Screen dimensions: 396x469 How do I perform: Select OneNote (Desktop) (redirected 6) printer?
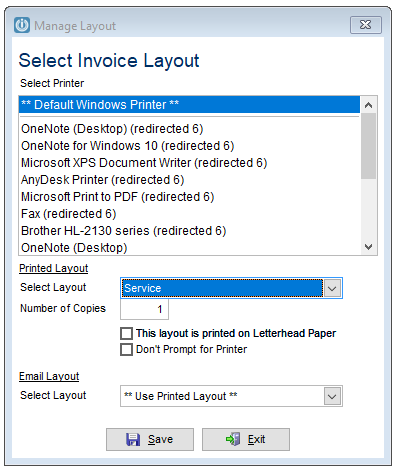pos(189,129)
